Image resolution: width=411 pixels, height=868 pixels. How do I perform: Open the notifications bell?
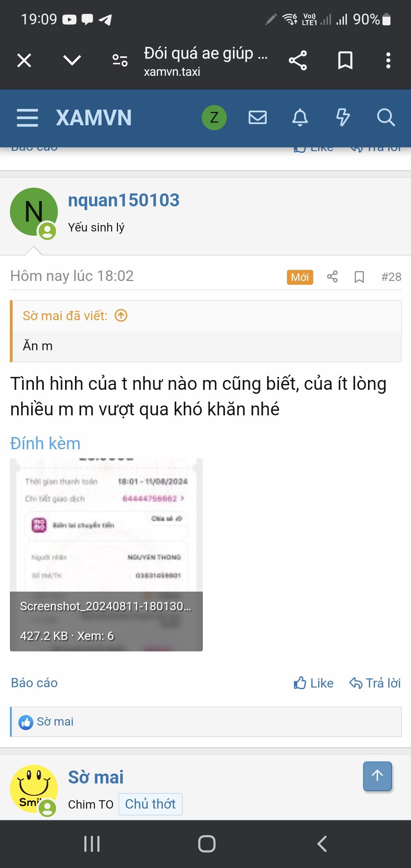tap(300, 117)
